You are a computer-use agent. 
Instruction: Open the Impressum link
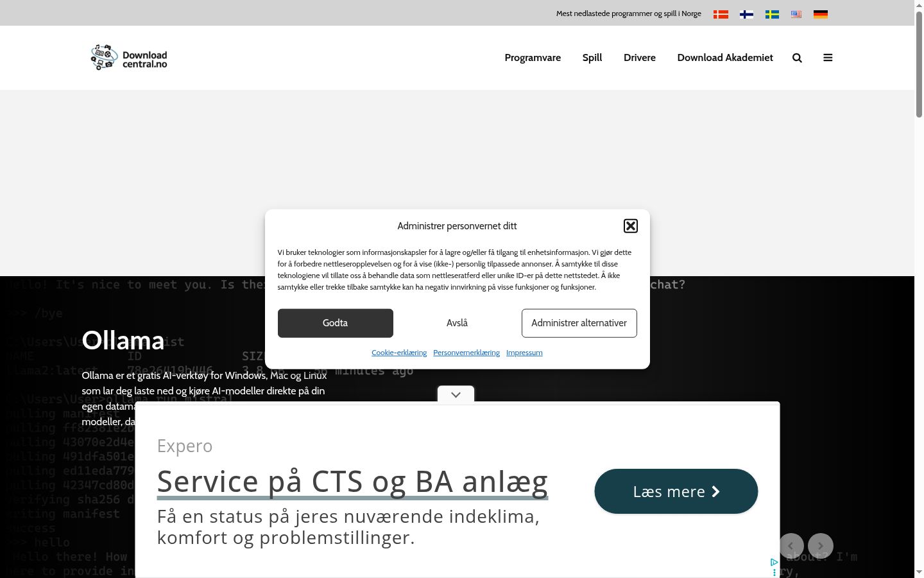pos(524,353)
